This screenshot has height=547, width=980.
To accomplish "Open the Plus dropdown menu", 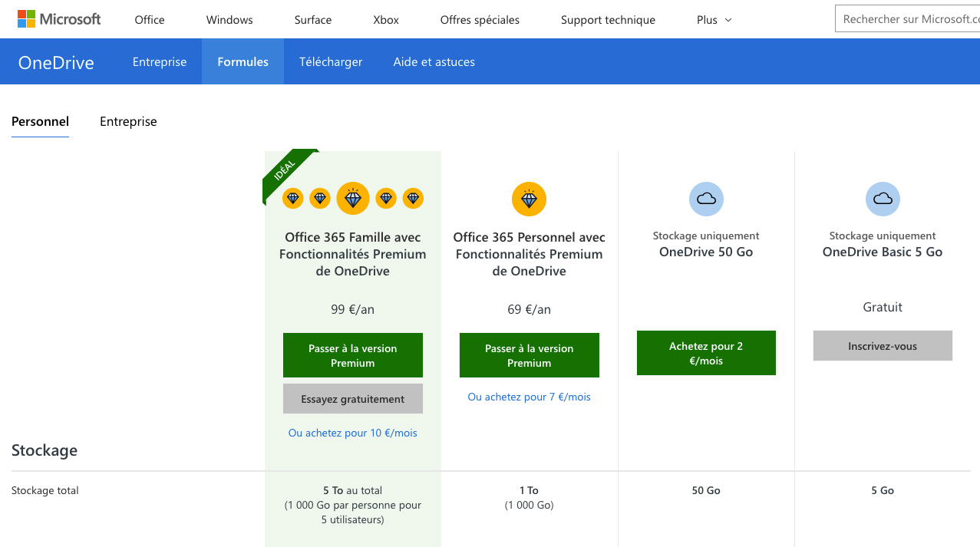I will pyautogui.click(x=712, y=19).
